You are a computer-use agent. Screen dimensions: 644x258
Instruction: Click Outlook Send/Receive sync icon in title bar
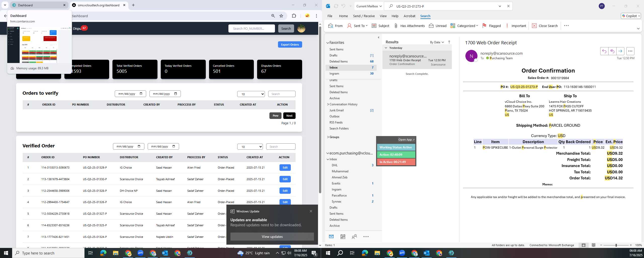click(x=336, y=6)
